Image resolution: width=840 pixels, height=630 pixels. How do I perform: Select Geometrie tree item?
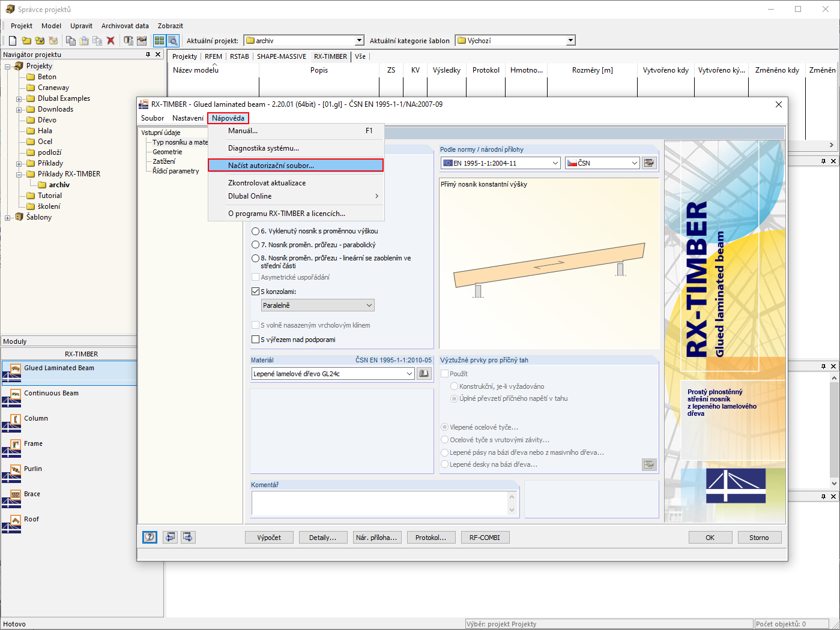[x=168, y=152]
